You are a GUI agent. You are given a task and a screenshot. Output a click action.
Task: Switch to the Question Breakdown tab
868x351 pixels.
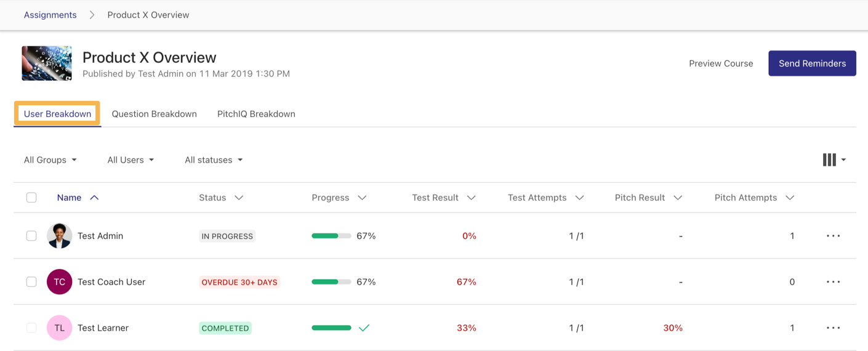[155, 114]
